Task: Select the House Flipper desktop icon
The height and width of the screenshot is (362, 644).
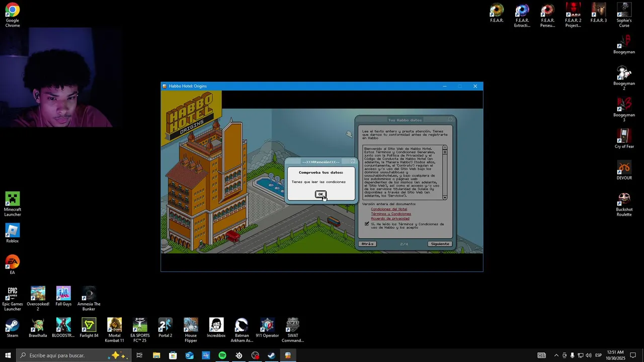Action: 191,330
